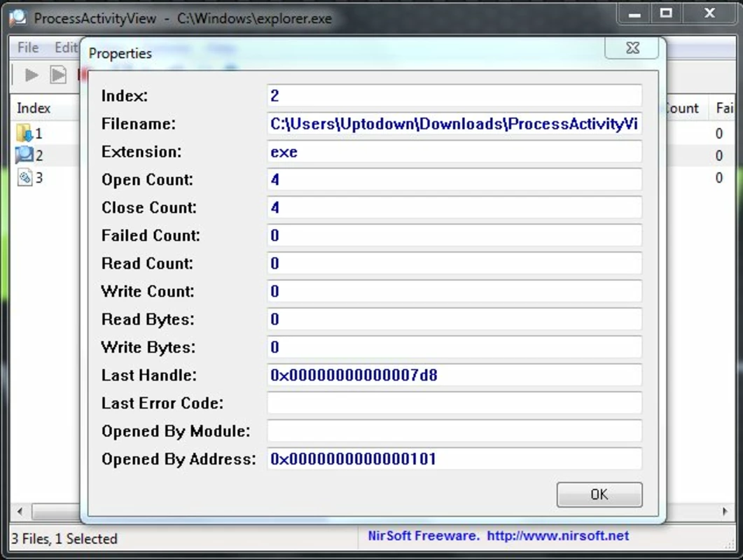Click the horizontal scrollbar right arrow

(x=725, y=511)
